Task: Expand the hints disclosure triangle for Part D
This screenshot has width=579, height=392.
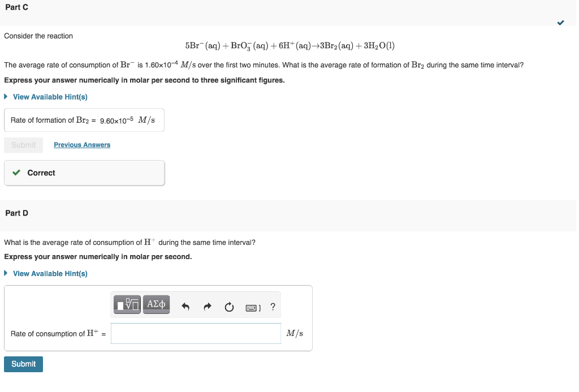Action: [x=6, y=273]
